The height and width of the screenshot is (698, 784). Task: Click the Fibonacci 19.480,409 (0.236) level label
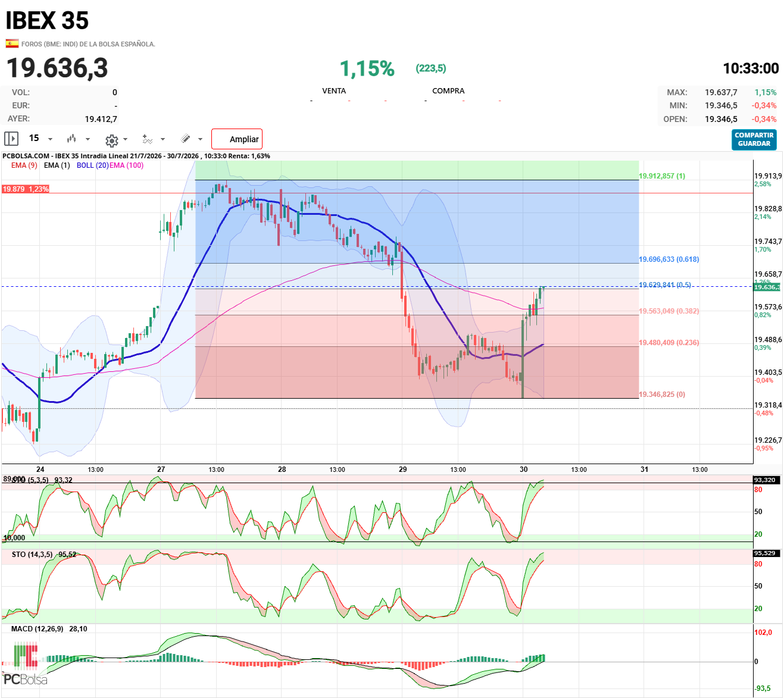pos(669,343)
